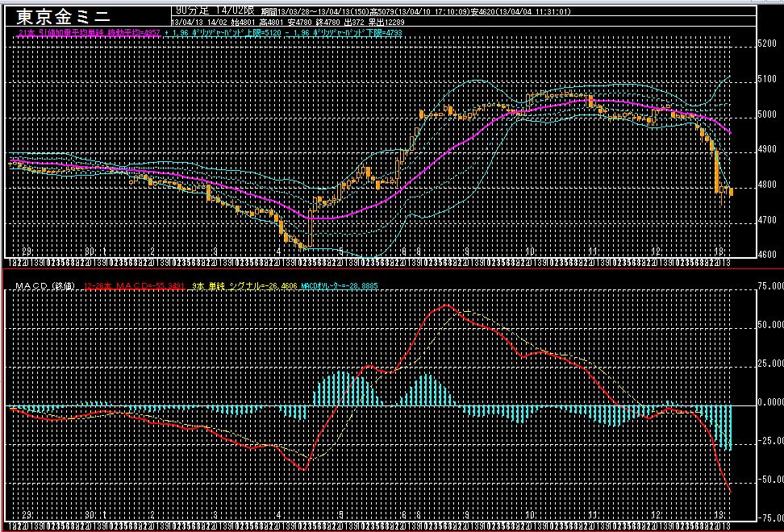Select the cyan MACDオシレーター=-28.8885 legend
Screen dimensions: 784x532
340,286
